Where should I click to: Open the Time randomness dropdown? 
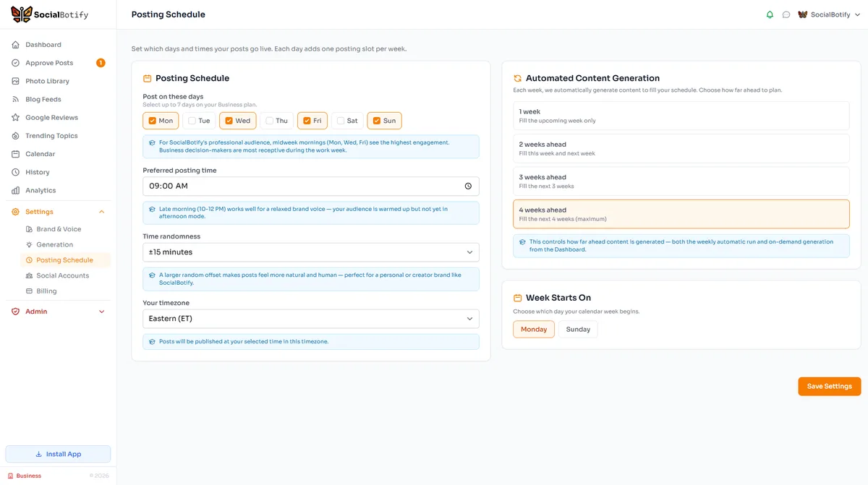(311, 252)
